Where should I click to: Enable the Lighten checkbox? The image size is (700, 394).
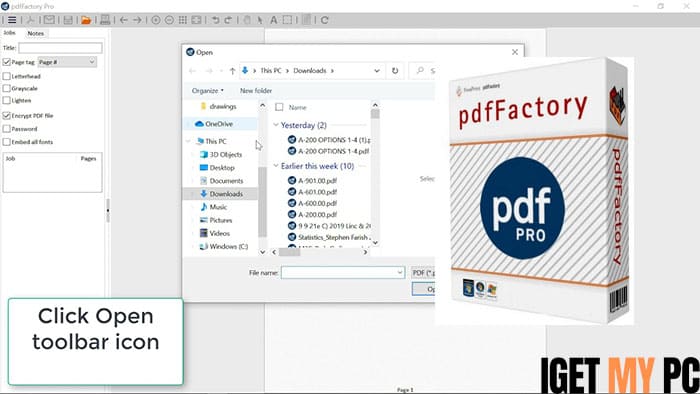6,100
